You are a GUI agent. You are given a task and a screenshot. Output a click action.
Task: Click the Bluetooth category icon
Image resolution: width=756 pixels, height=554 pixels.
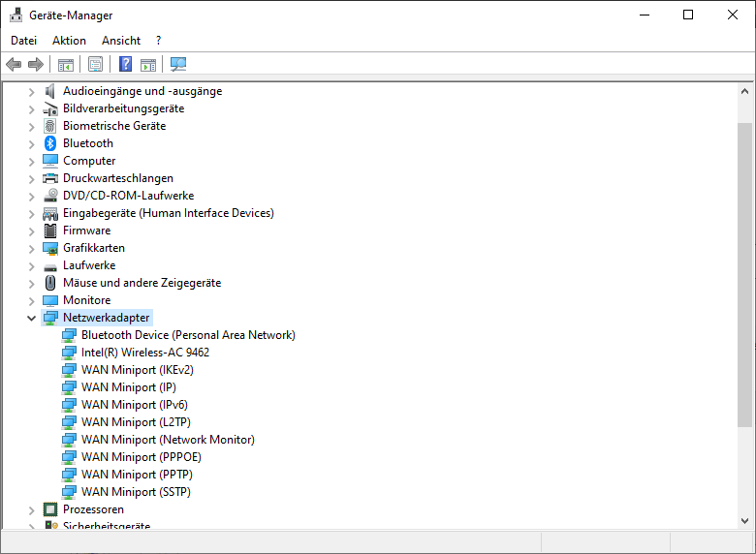click(x=50, y=143)
